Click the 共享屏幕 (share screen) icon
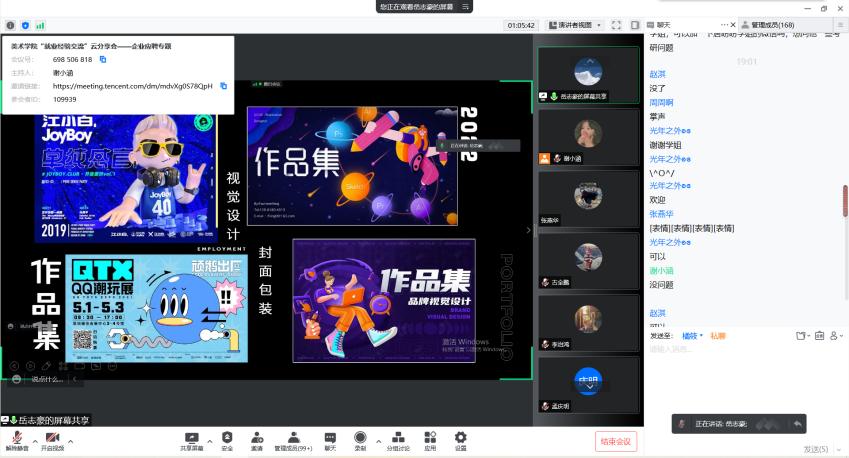 [x=194, y=437]
